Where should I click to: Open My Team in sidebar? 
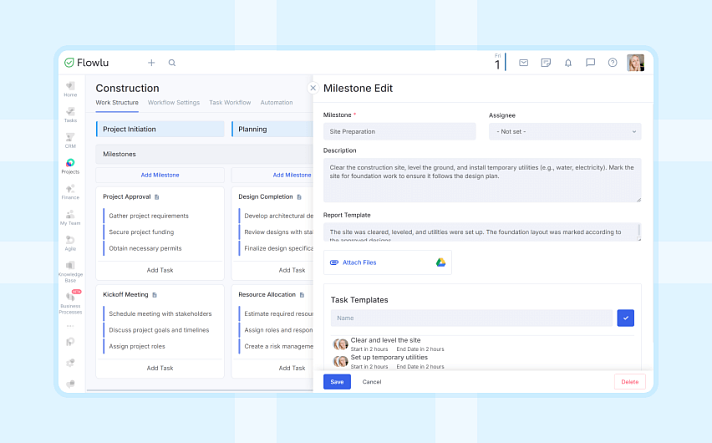coord(70,217)
